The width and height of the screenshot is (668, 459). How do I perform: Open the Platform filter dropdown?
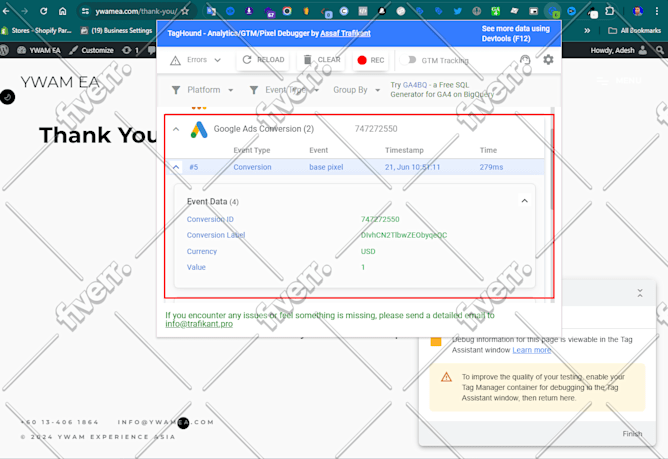tap(203, 90)
